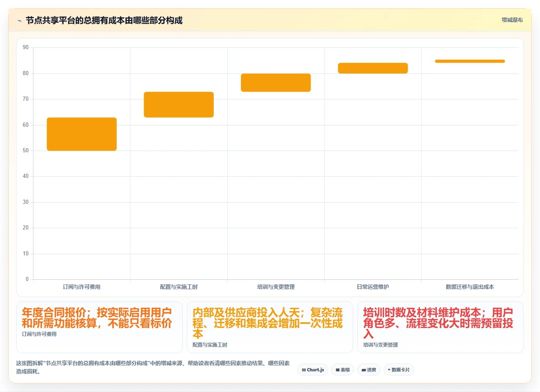
Task: Click the small icon before the chart title
Action: tap(19, 21)
